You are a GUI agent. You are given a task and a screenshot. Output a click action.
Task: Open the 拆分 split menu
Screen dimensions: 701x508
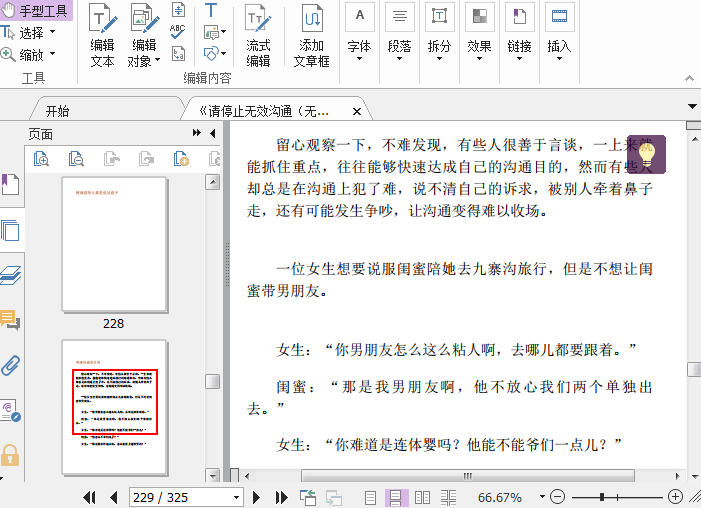tap(439, 33)
